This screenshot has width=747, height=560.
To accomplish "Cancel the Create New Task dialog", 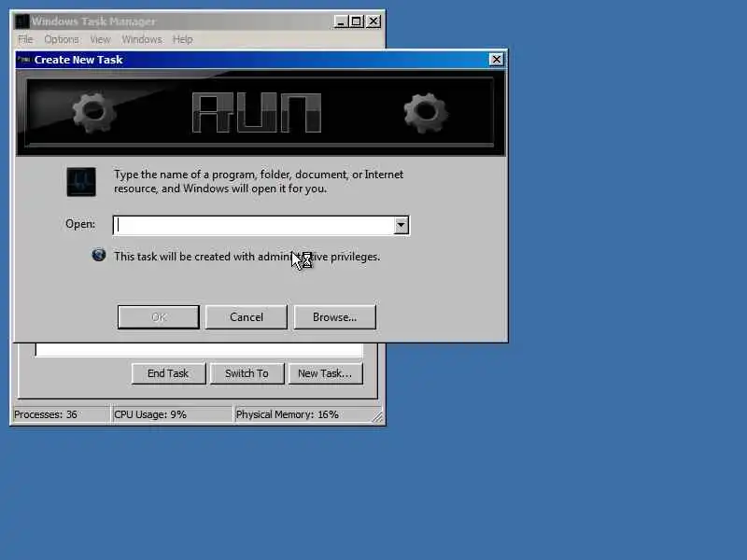I will pos(247,317).
